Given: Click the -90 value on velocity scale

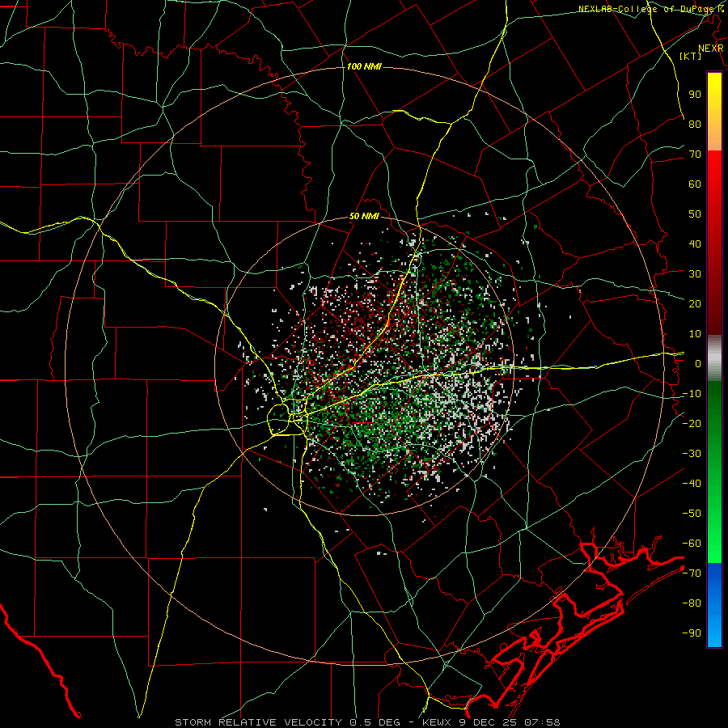Looking at the screenshot, I should 692,633.
